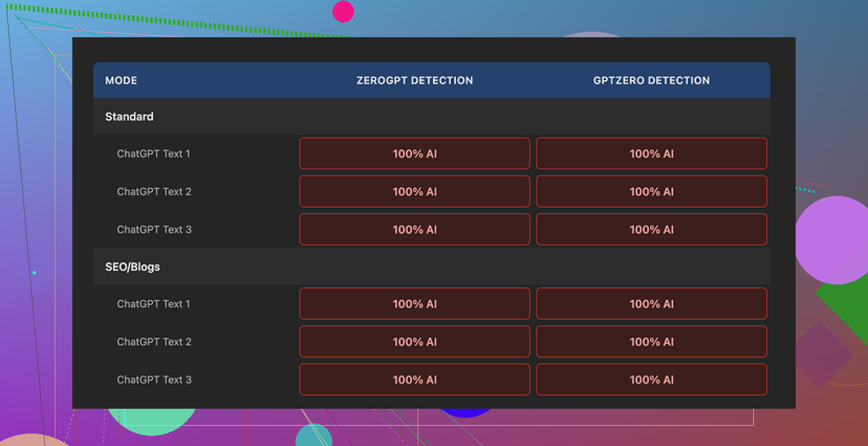Select GPTZero result for Standard ChatGPT Text 3
The height and width of the screenshot is (446, 868).
point(651,229)
